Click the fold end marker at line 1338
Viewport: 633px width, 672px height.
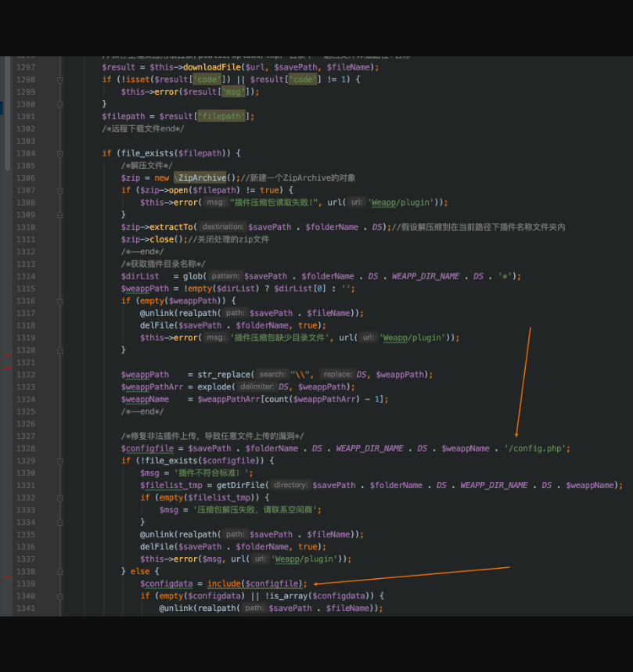tap(59, 571)
